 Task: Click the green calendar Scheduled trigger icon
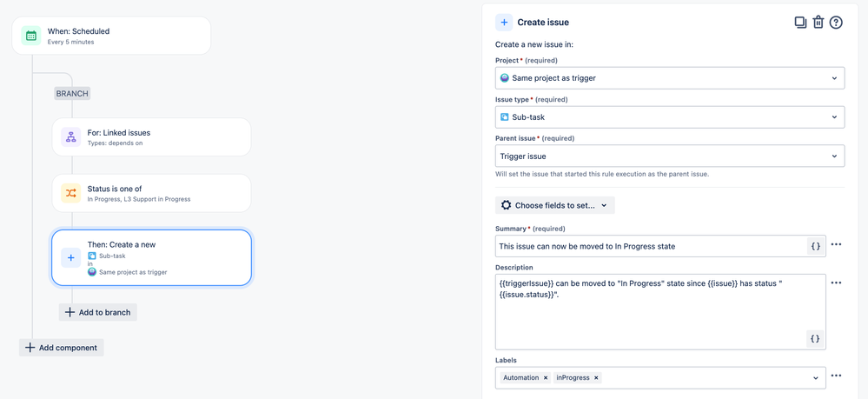pos(31,36)
